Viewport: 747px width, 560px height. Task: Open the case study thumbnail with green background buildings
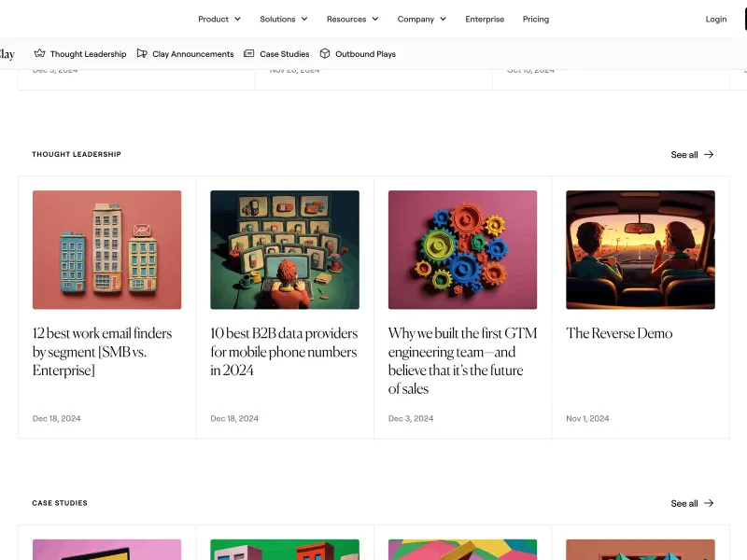coord(285,550)
